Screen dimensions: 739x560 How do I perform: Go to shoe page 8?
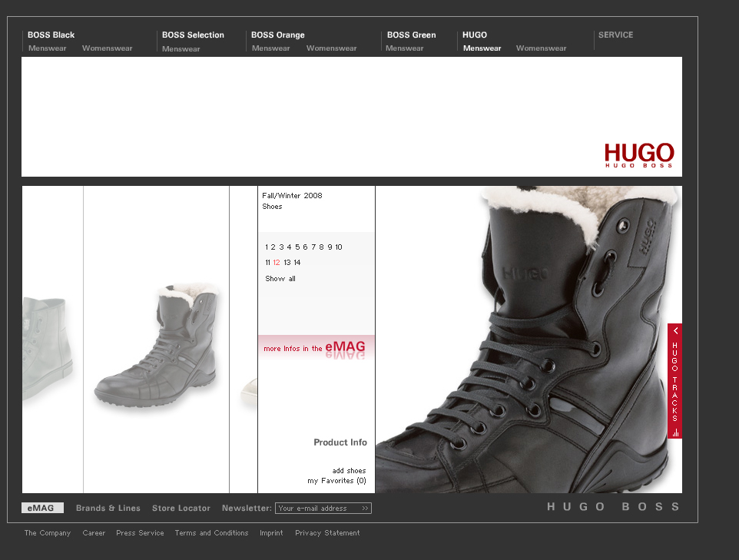click(321, 247)
